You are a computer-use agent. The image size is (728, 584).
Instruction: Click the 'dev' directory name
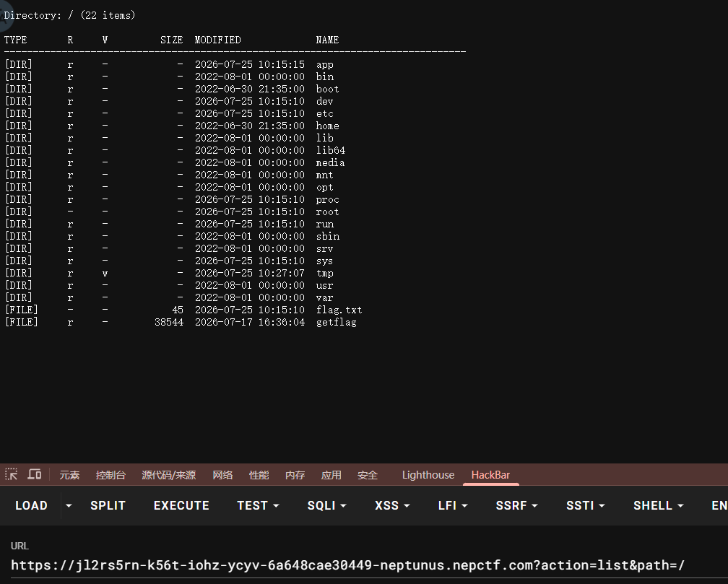[324, 101]
